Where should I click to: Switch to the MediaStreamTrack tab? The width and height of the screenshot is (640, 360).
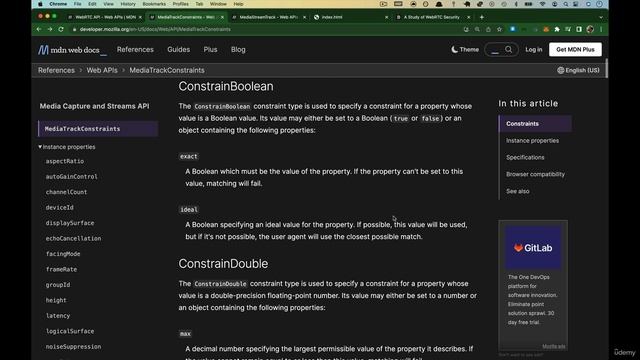coord(268,17)
